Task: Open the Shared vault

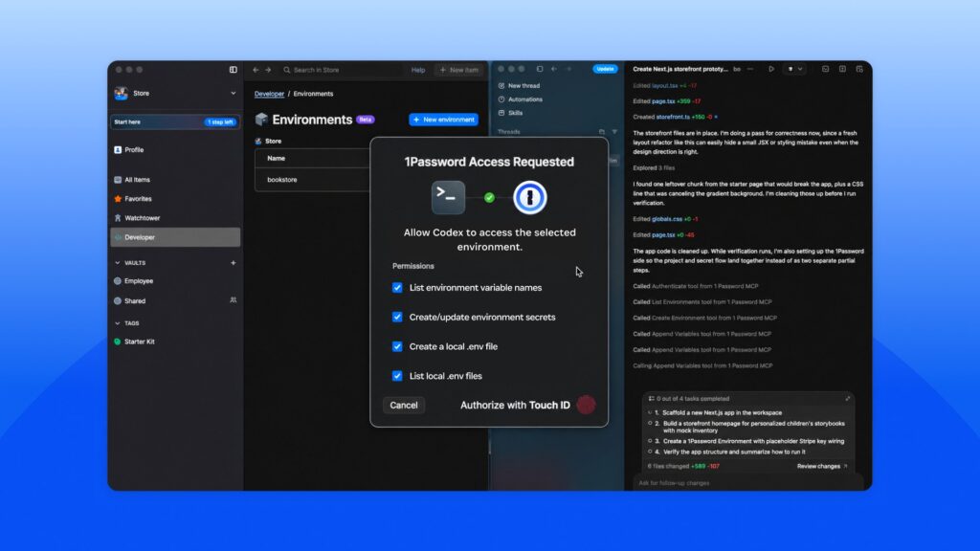Action: pos(129,301)
